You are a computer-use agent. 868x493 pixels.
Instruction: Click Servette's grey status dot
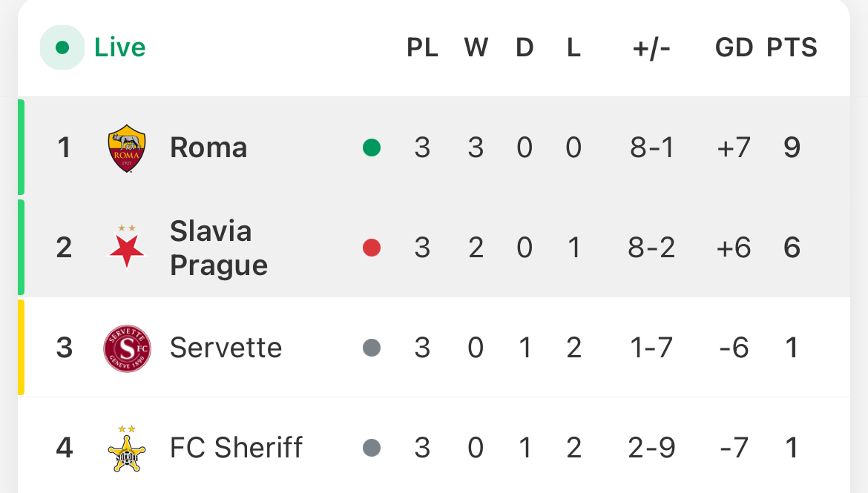click(372, 348)
